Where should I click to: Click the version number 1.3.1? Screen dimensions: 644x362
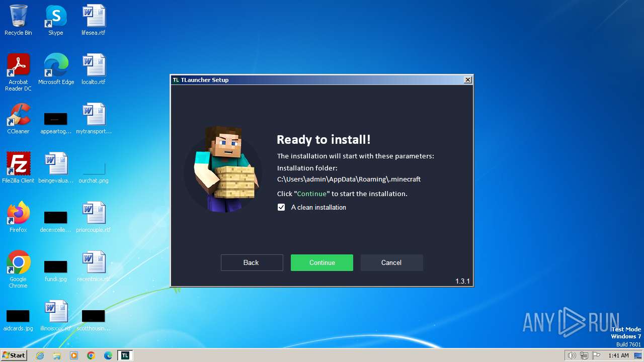(462, 281)
